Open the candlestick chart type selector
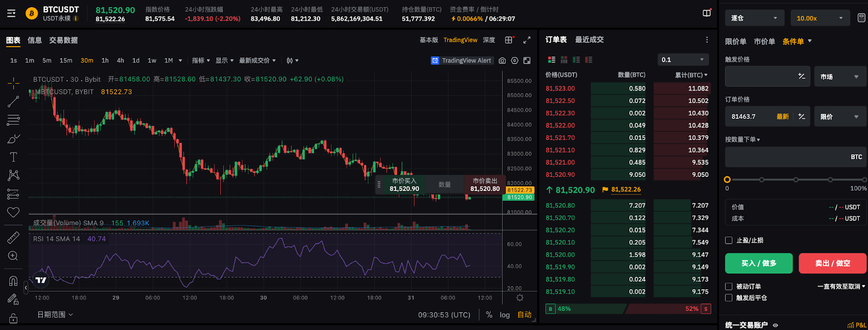Image resolution: width=868 pixels, height=330 pixels. click(292, 61)
